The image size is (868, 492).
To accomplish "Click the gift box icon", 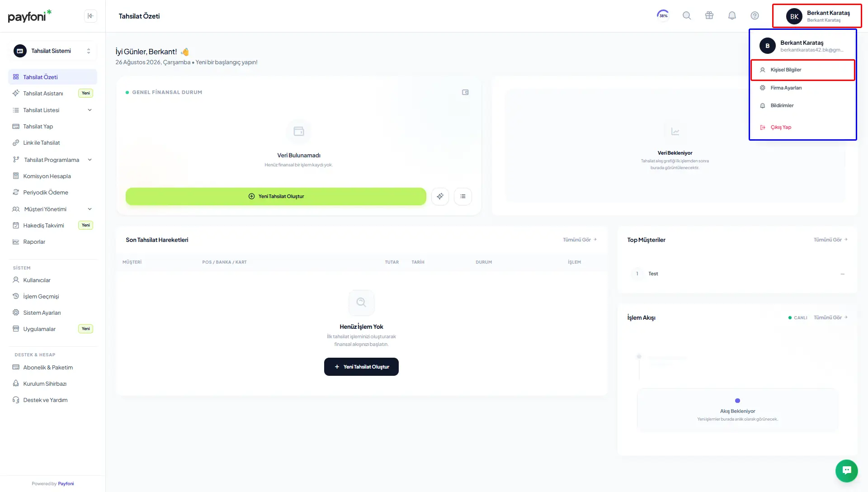I will click(x=709, y=16).
